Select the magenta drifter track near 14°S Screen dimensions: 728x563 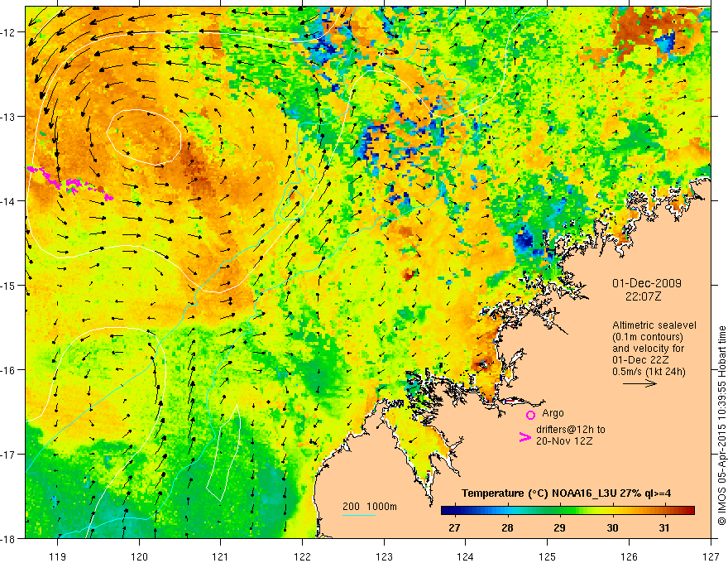pyautogui.click(x=69, y=183)
